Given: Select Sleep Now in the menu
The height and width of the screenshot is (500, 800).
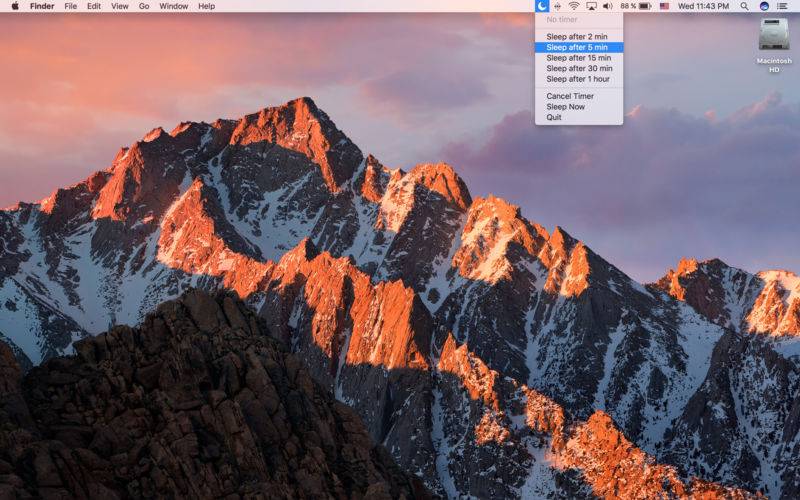Looking at the screenshot, I should click(x=579, y=107).
